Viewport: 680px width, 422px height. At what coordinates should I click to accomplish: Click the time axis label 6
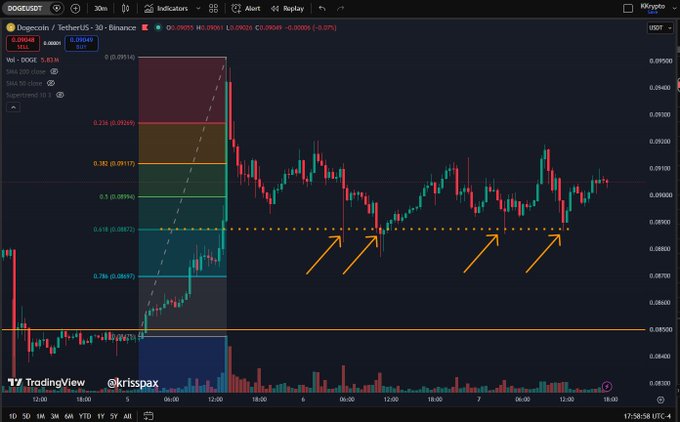pyautogui.click(x=303, y=399)
